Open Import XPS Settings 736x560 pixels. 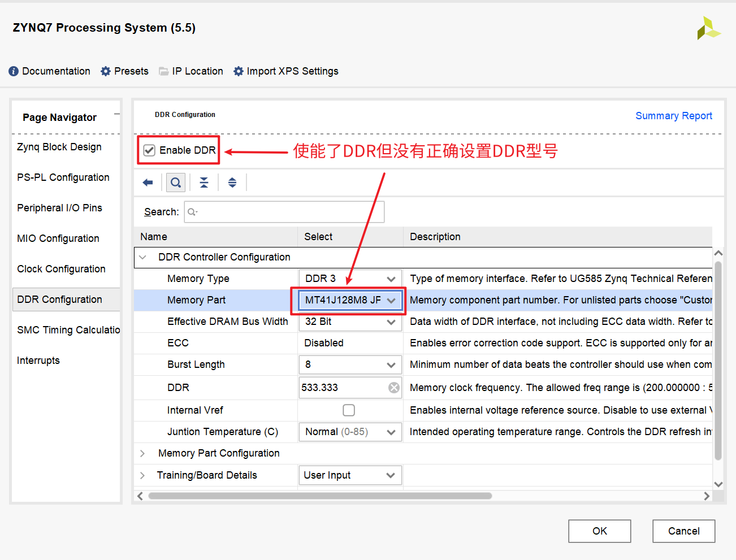pos(286,71)
